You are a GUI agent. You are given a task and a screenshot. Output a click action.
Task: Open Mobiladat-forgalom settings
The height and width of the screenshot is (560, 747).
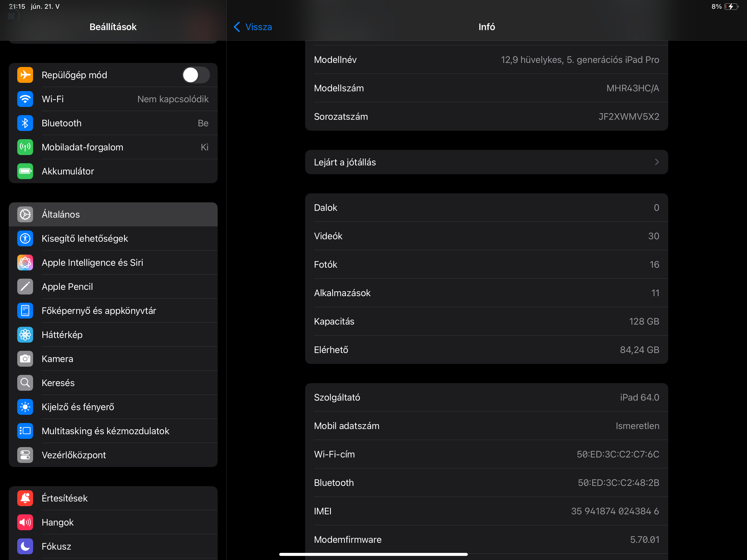tap(113, 147)
